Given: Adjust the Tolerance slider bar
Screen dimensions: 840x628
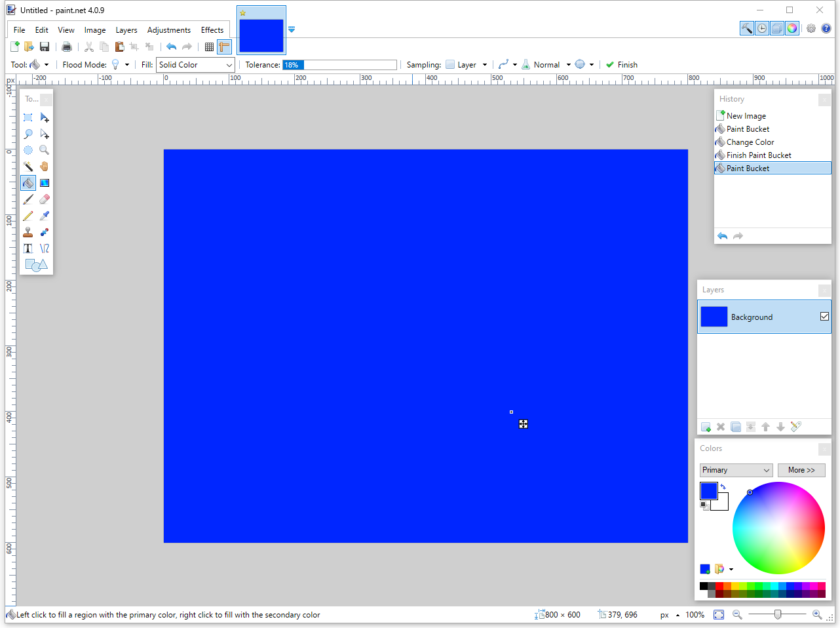Looking at the screenshot, I should pyautogui.click(x=340, y=65).
